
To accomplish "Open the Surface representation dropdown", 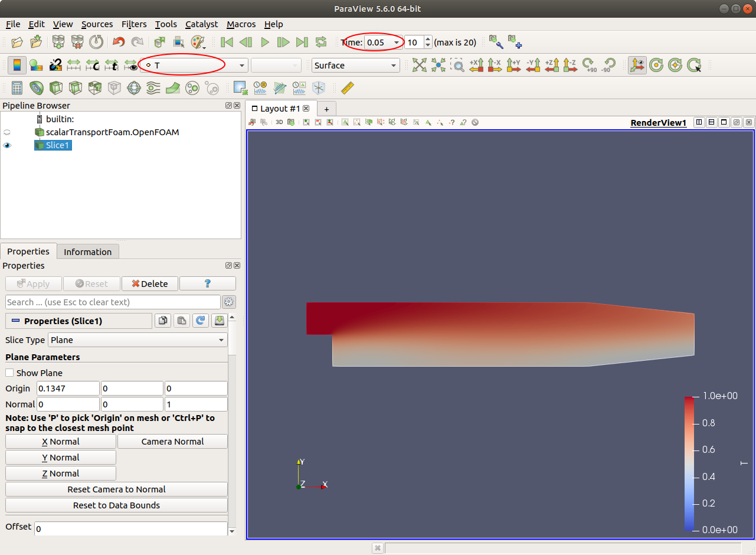I will 356,65.
